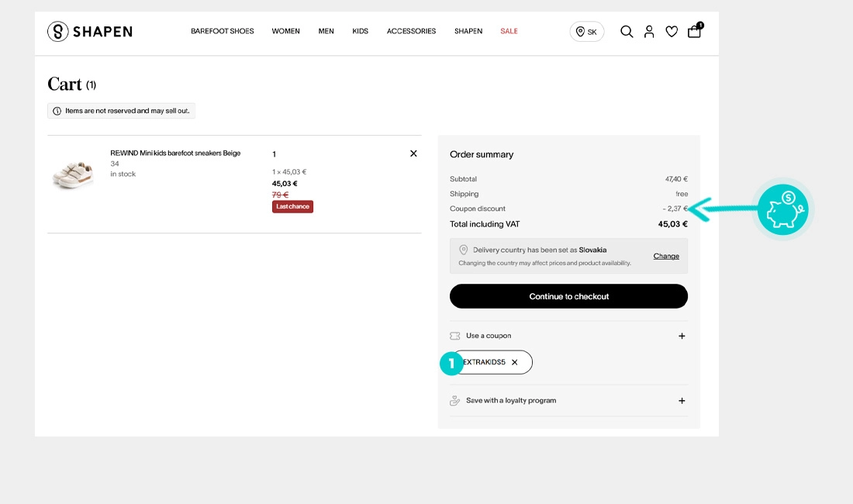853x504 pixels.
Task: View wishlist via heart icon
Action: 672,32
